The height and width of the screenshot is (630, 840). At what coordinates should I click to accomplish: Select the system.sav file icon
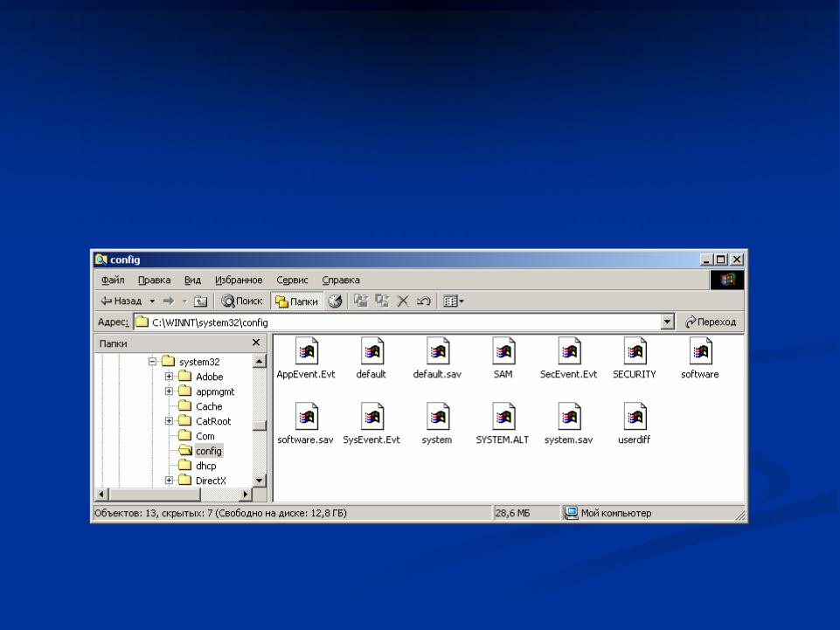tap(569, 417)
